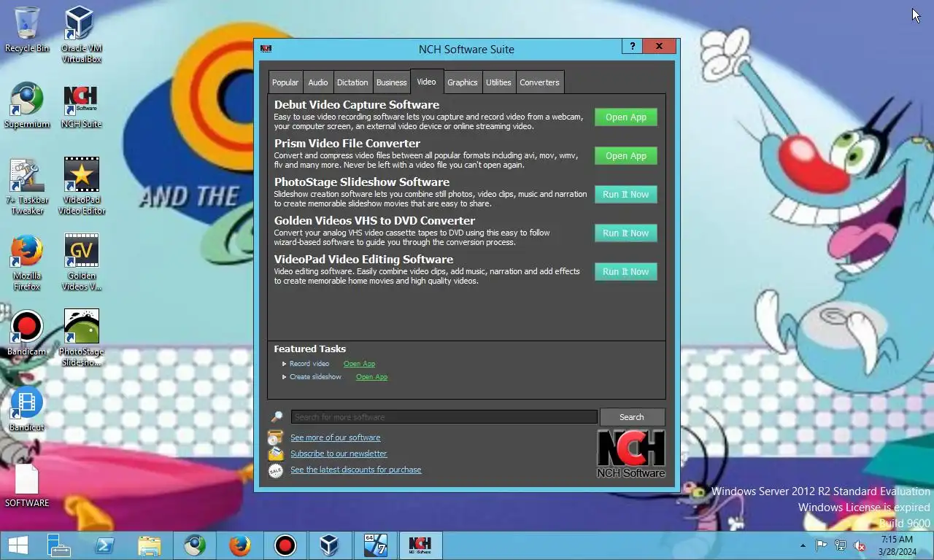The width and height of the screenshot is (934, 560).
Task: Open Oracle VM VirtualBox desktop icon
Action: click(x=81, y=34)
